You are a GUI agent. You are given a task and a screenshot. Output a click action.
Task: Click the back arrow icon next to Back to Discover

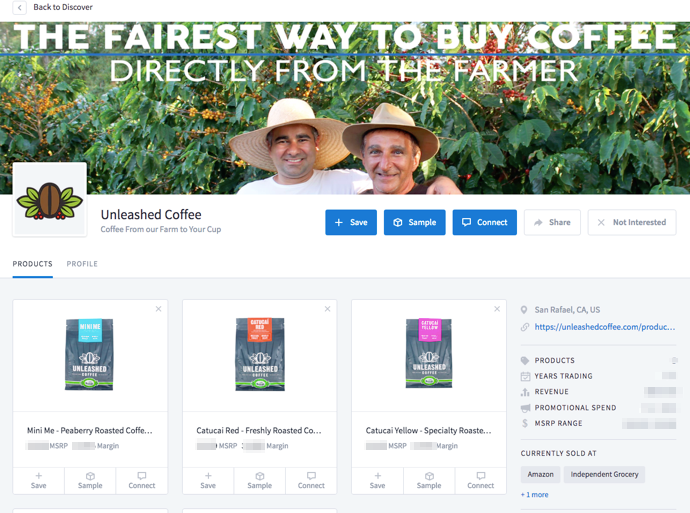click(19, 7)
